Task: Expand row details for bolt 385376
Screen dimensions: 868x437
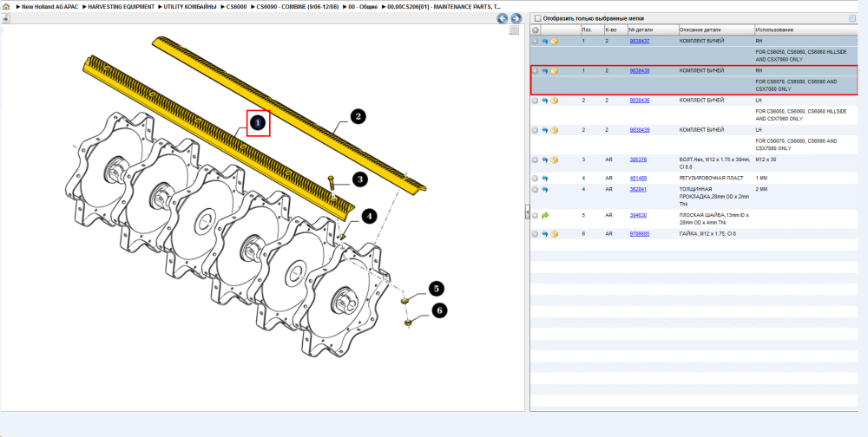Action: [x=536, y=160]
